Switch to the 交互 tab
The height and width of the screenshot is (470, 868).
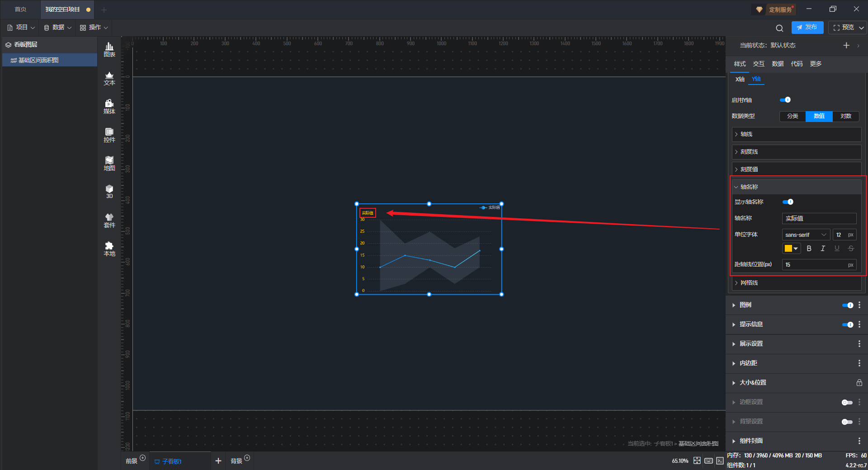pos(759,64)
